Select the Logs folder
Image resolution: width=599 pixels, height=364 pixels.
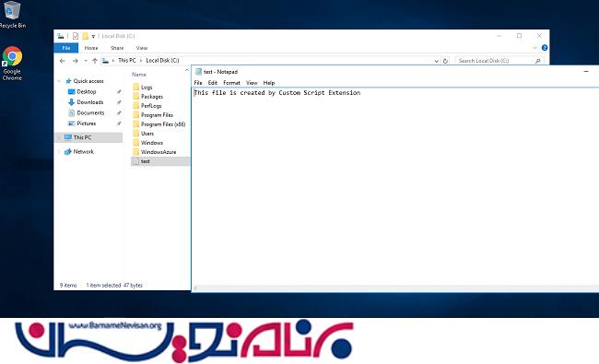pos(147,88)
